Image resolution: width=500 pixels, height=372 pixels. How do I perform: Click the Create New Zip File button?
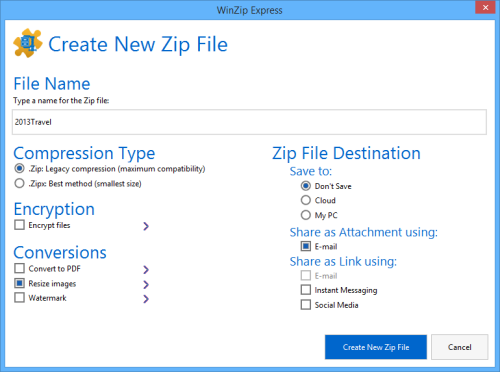(x=376, y=347)
